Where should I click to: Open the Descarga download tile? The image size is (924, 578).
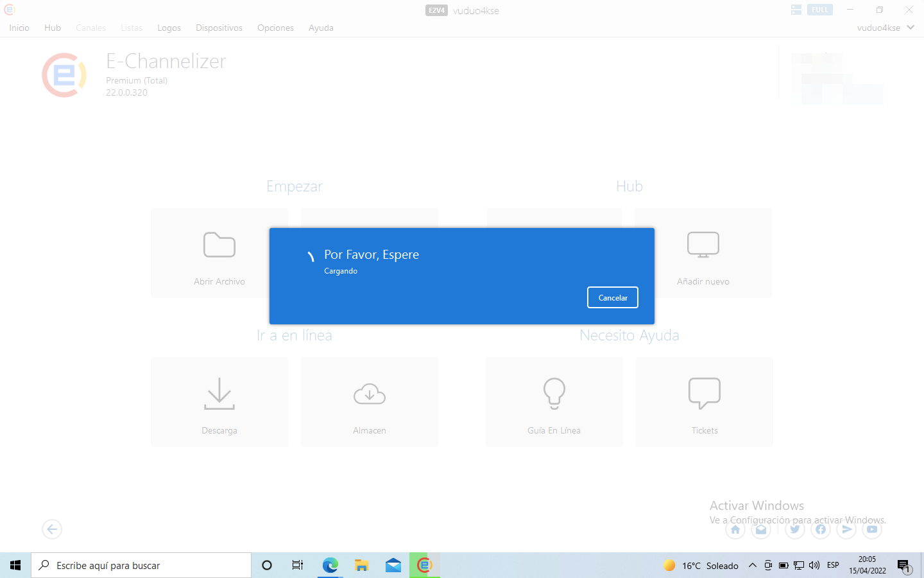click(x=219, y=402)
